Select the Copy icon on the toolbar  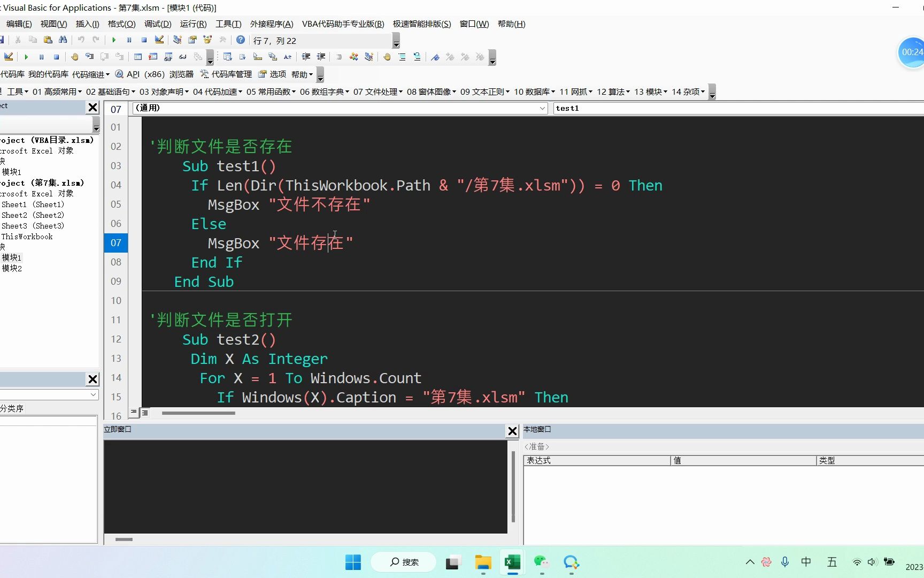pyautogui.click(x=33, y=40)
